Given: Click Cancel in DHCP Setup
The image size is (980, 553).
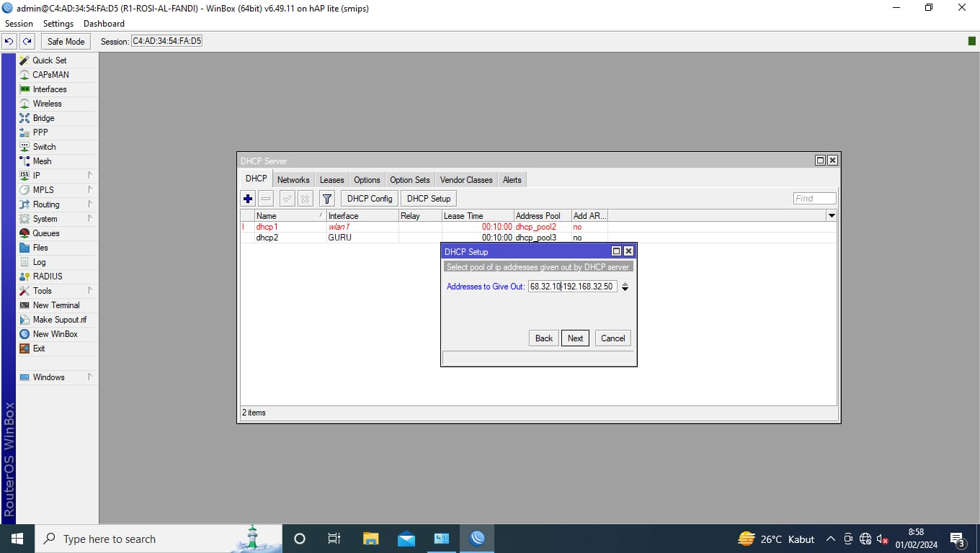Looking at the screenshot, I should pyautogui.click(x=613, y=338).
